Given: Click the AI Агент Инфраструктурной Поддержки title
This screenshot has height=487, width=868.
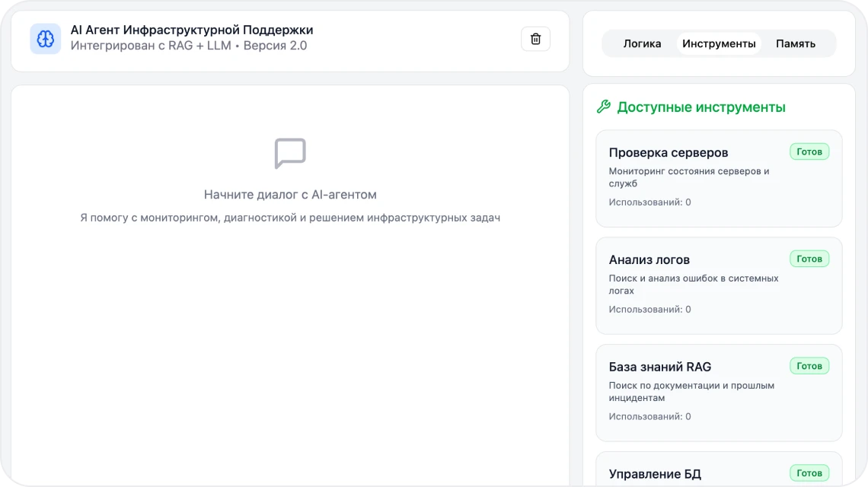Looking at the screenshot, I should coord(192,30).
